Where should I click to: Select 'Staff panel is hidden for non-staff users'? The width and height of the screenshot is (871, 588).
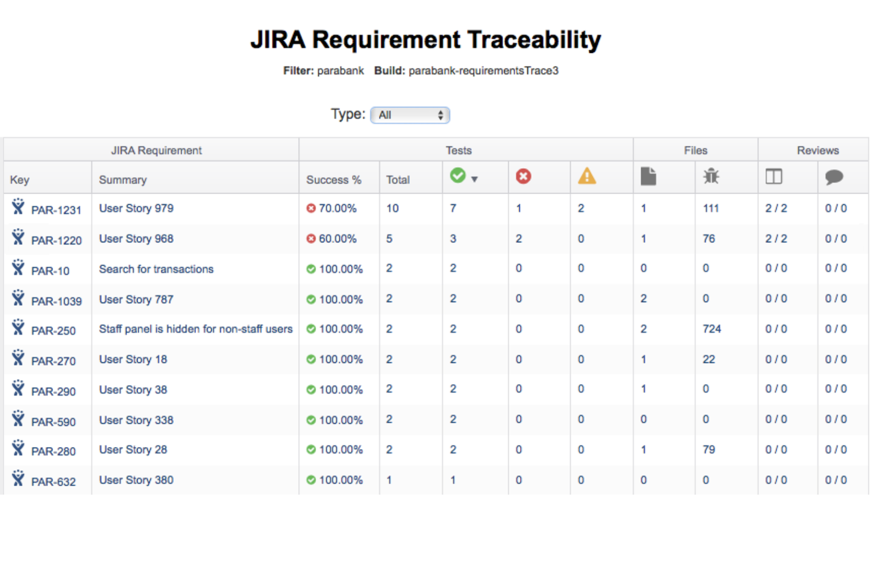click(196, 329)
